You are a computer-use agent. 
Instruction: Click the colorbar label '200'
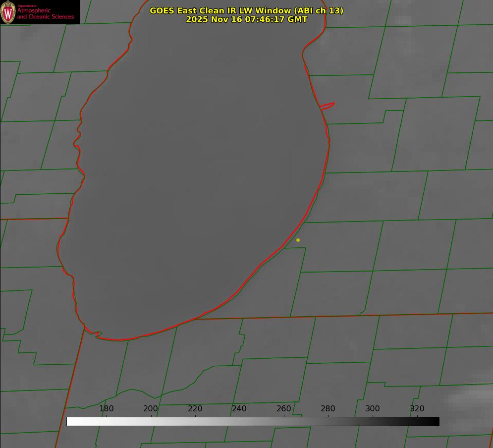tap(151, 408)
